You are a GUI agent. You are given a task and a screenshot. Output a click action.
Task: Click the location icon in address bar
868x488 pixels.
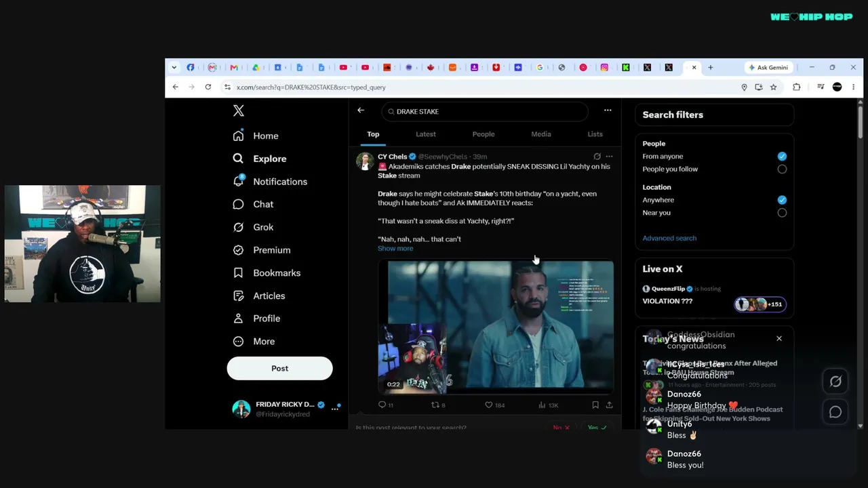[744, 87]
